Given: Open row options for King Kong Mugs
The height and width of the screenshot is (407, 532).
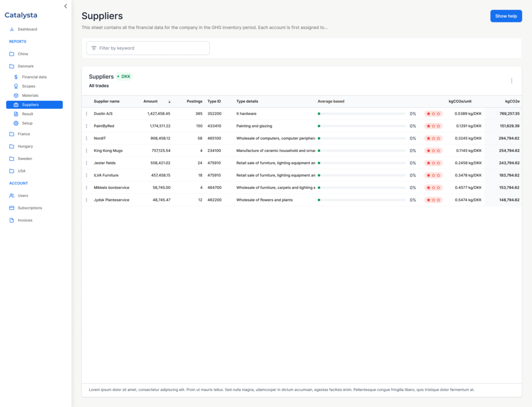Looking at the screenshot, I should (87, 151).
